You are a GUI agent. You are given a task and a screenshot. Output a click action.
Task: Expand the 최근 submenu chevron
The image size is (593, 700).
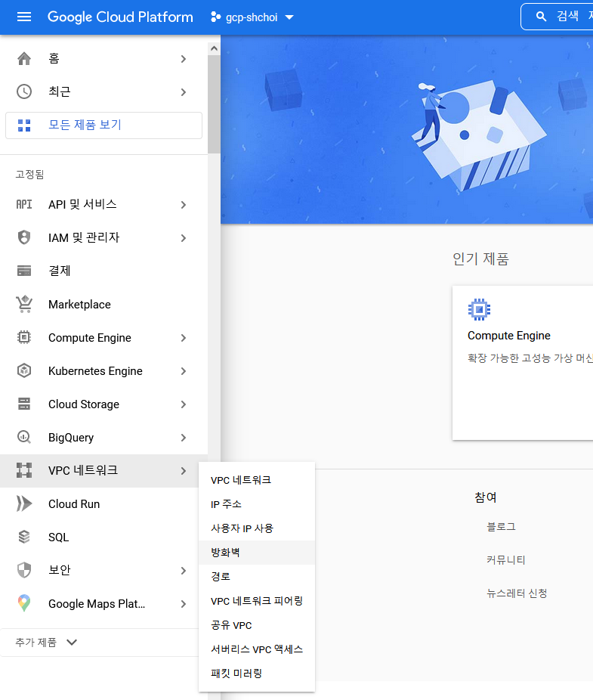184,92
